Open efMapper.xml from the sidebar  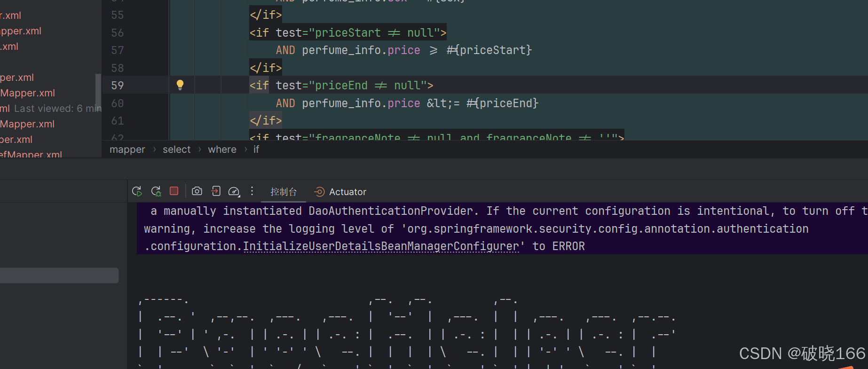click(x=31, y=155)
